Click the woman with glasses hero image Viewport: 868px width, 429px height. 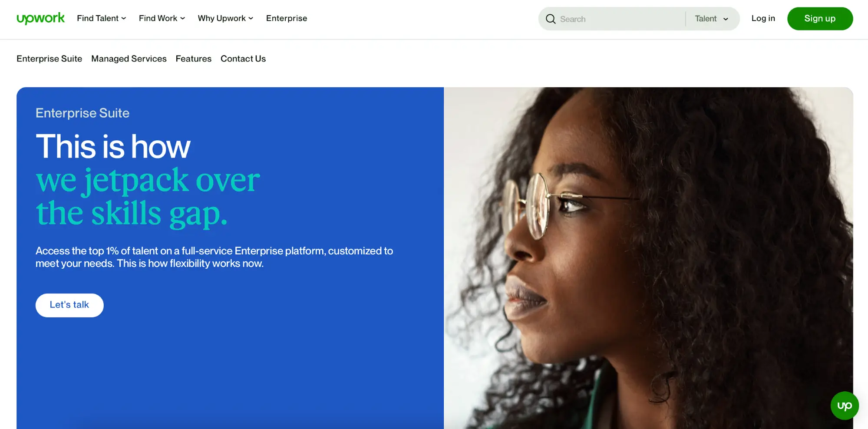tap(648, 258)
